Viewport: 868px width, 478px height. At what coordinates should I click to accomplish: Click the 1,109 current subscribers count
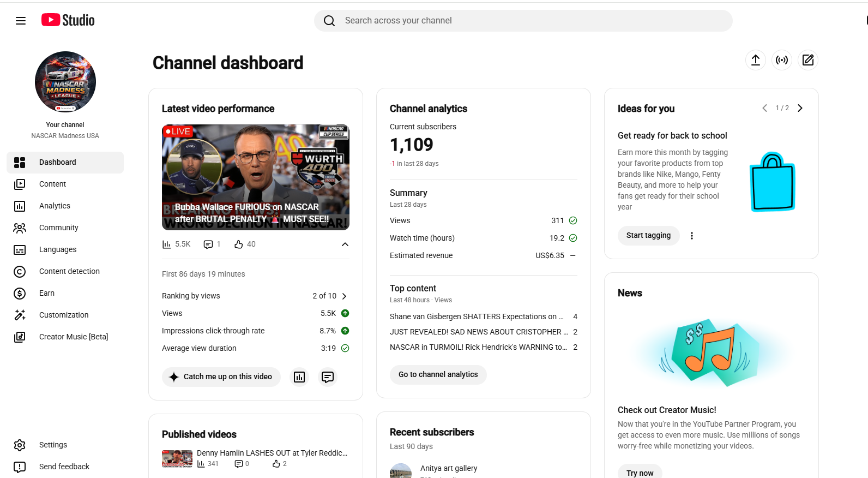(x=412, y=145)
